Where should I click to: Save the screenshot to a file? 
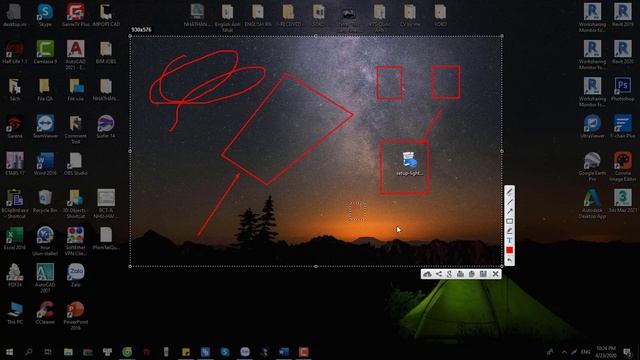pos(483,274)
